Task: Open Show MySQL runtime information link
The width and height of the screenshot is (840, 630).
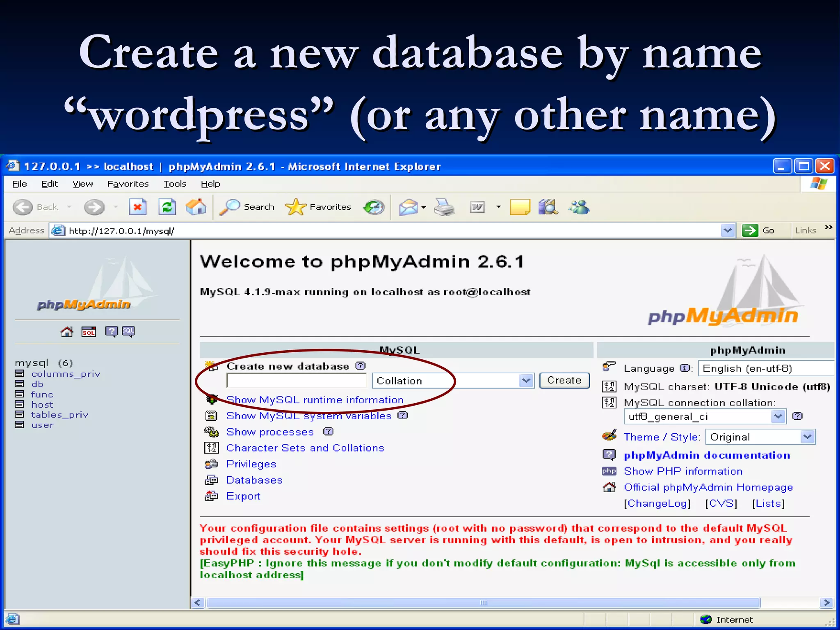Action: pyautogui.click(x=315, y=399)
